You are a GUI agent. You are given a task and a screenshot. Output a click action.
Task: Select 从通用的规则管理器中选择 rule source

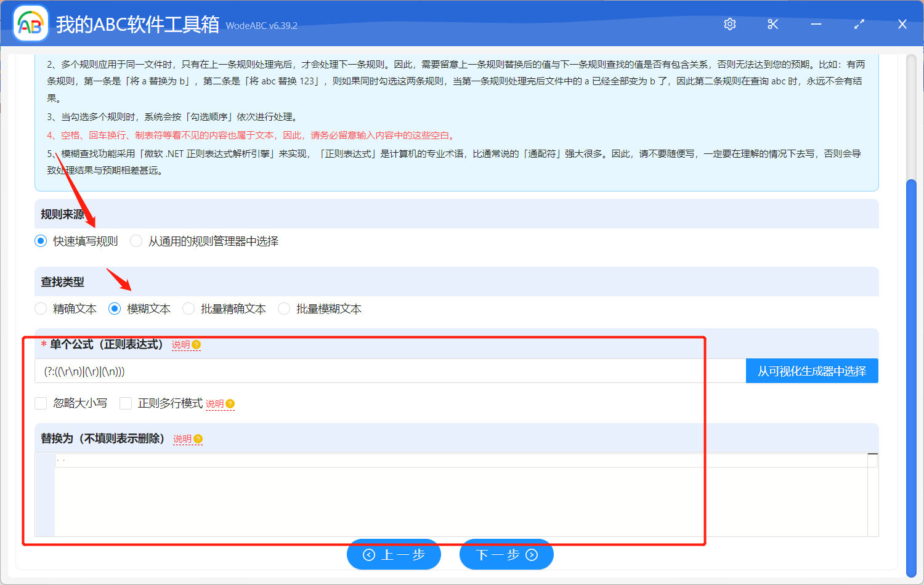(136, 241)
